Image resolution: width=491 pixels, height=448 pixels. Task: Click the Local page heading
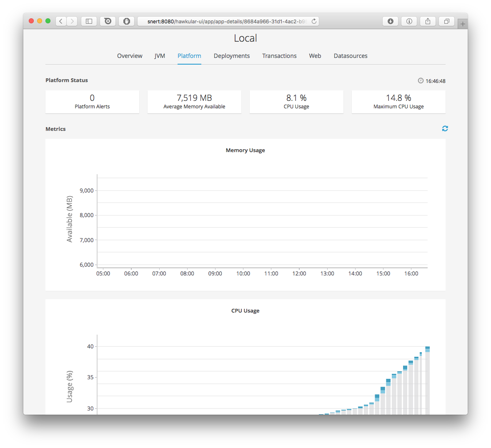tap(245, 38)
